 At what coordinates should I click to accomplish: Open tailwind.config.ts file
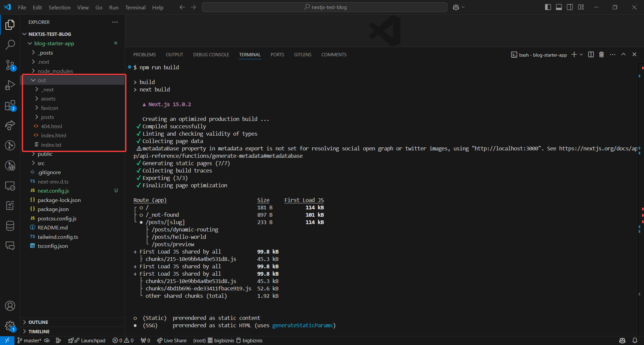click(58, 237)
